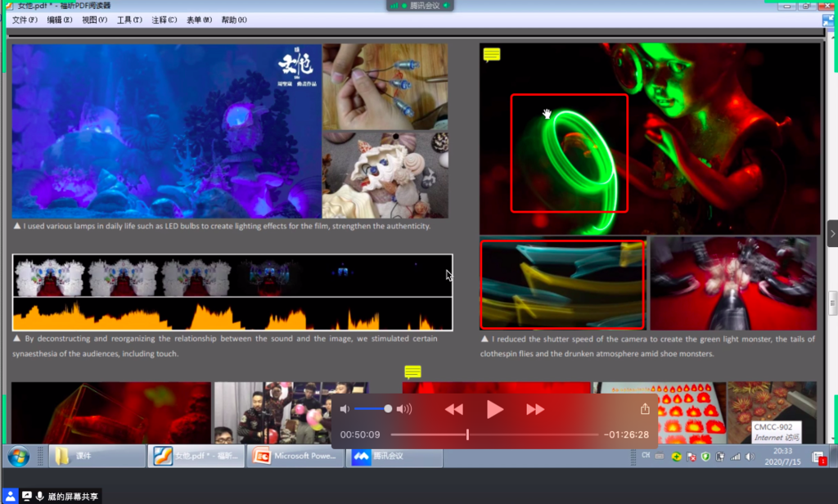Click the orange audio waveform strip
Viewport: 838px width, 504px height.
click(232, 313)
